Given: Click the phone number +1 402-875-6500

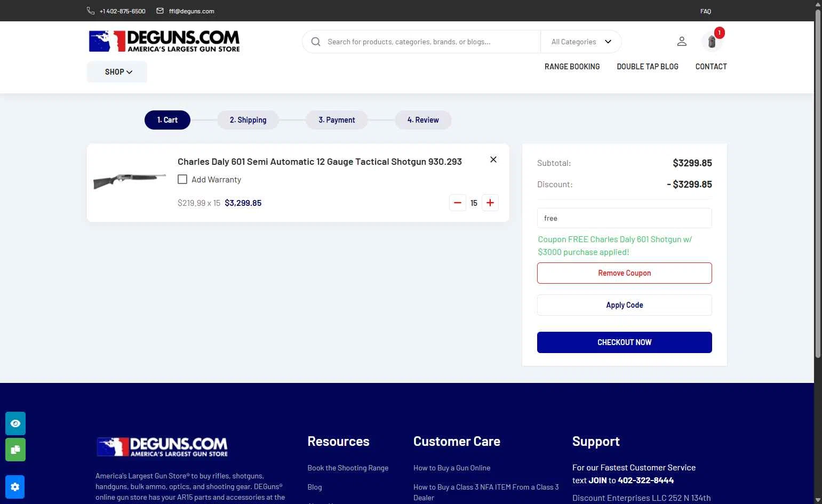Looking at the screenshot, I should point(122,11).
